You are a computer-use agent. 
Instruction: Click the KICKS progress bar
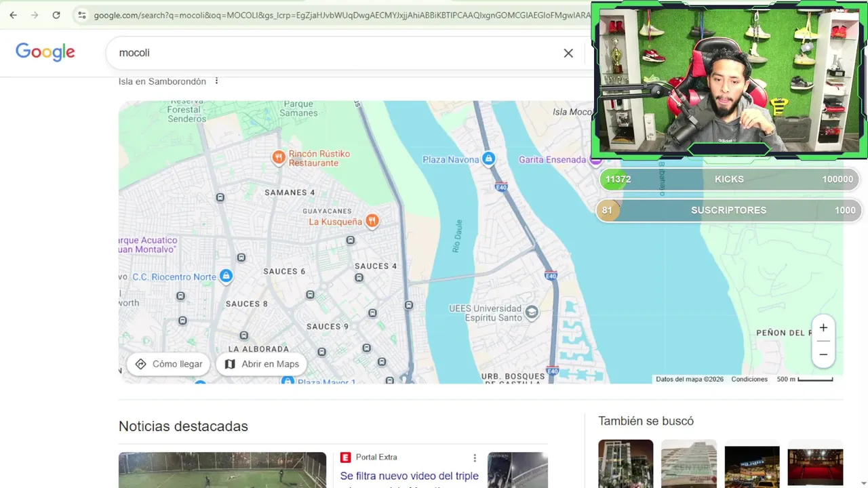729,180
